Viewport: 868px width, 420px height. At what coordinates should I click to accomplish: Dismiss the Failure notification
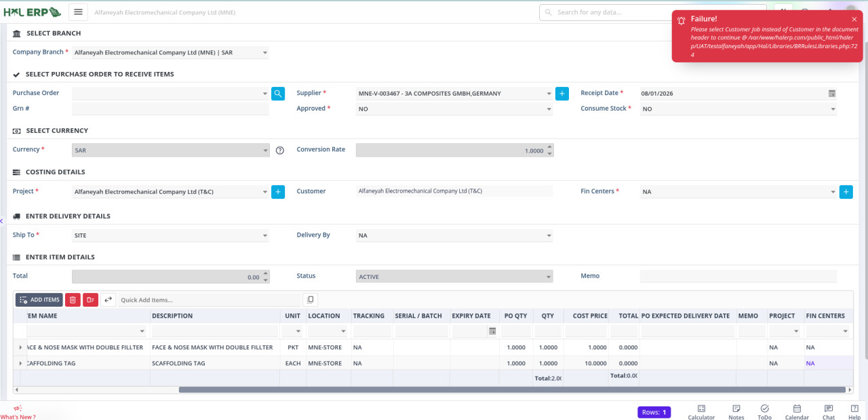click(x=854, y=19)
